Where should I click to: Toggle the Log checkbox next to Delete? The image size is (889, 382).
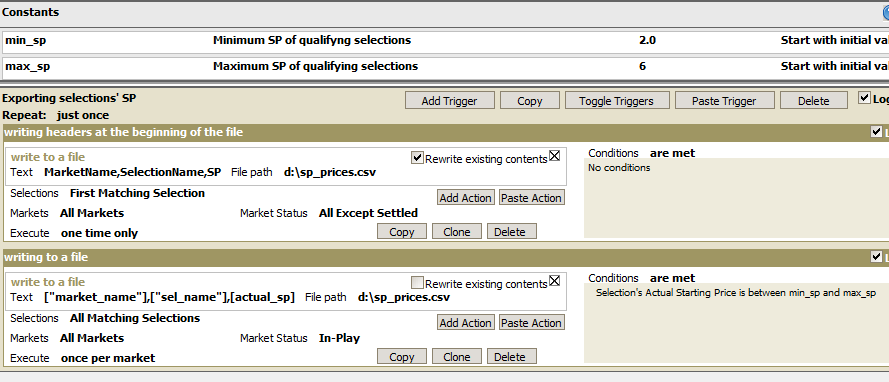864,98
